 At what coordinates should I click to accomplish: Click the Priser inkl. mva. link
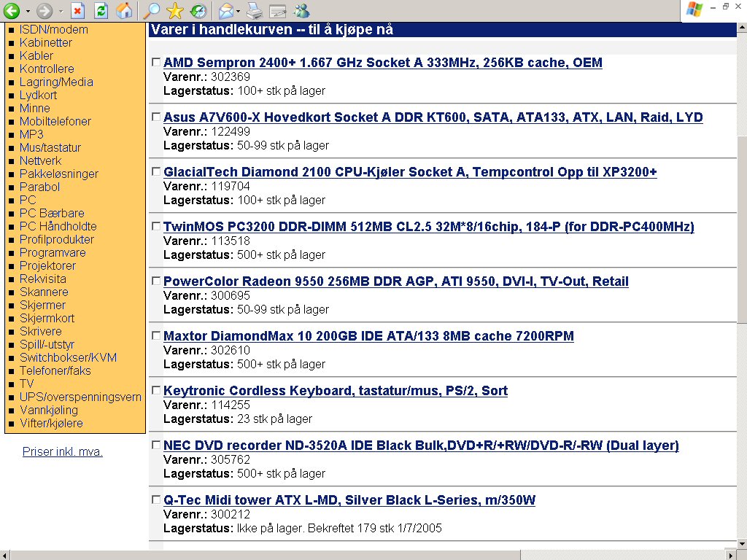click(x=63, y=451)
